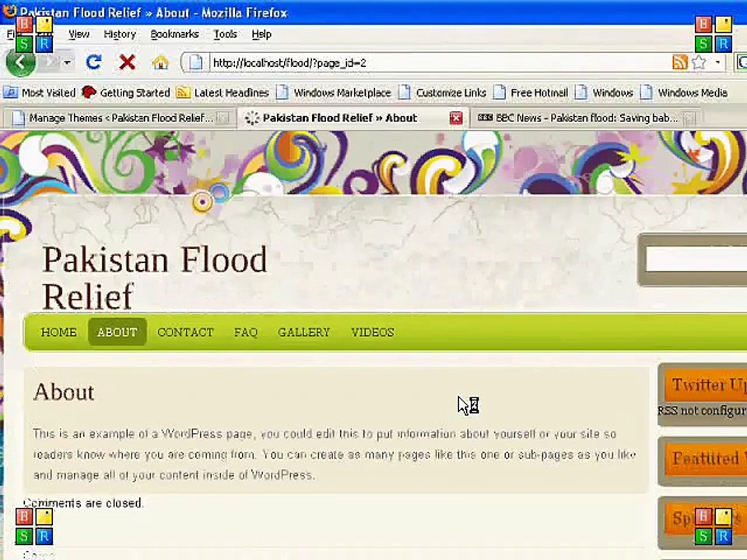Screen dimensions: 747x560
Task: Go to HOME in site navigation
Action: click(58, 332)
